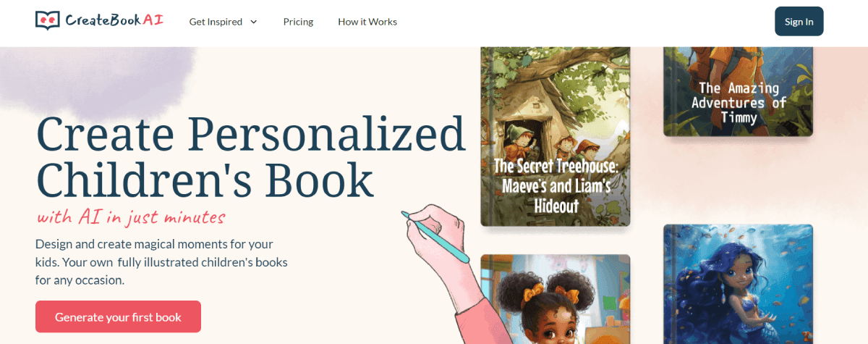Image resolution: width=868 pixels, height=344 pixels.
Task: Click the CreateBookAI brand name text
Action: (x=114, y=20)
